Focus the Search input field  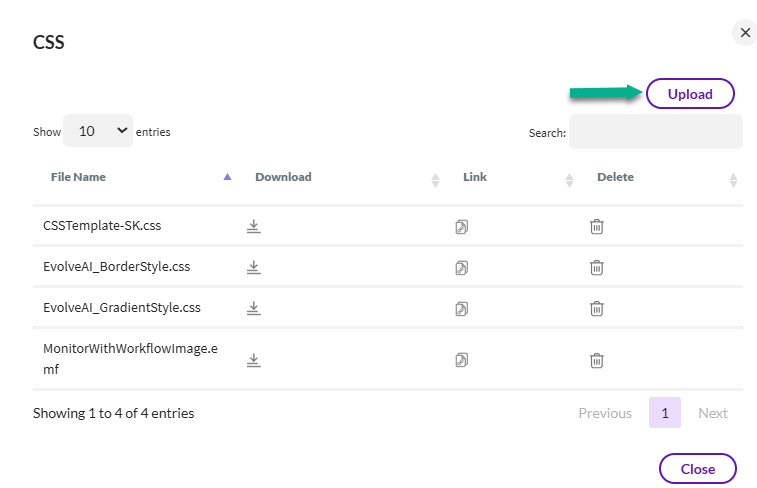(655, 132)
